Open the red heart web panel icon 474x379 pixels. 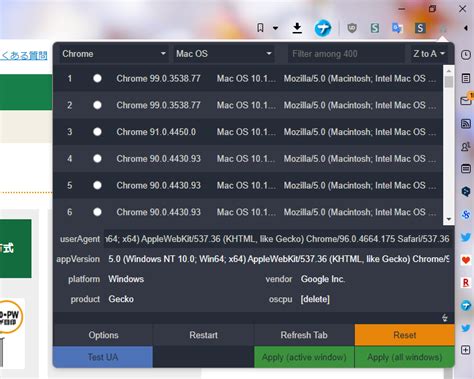[x=466, y=260]
